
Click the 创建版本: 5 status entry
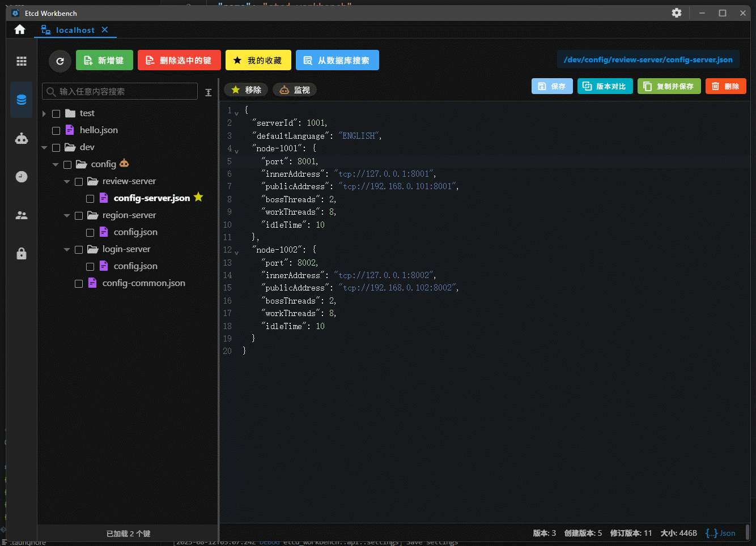click(583, 533)
